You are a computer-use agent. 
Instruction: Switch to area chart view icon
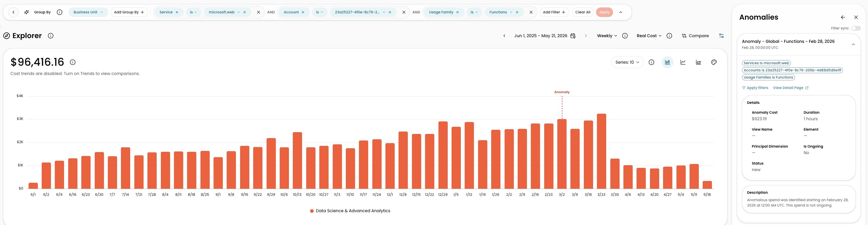(x=699, y=62)
